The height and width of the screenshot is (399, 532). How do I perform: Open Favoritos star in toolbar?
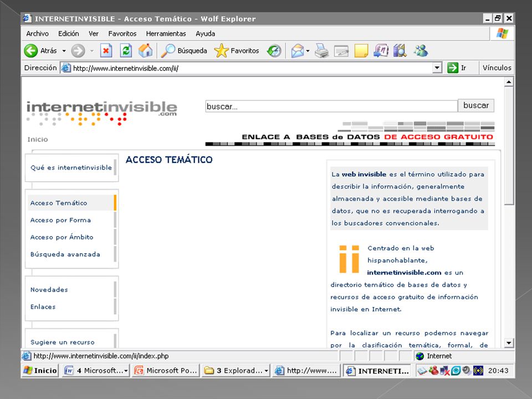click(x=237, y=51)
